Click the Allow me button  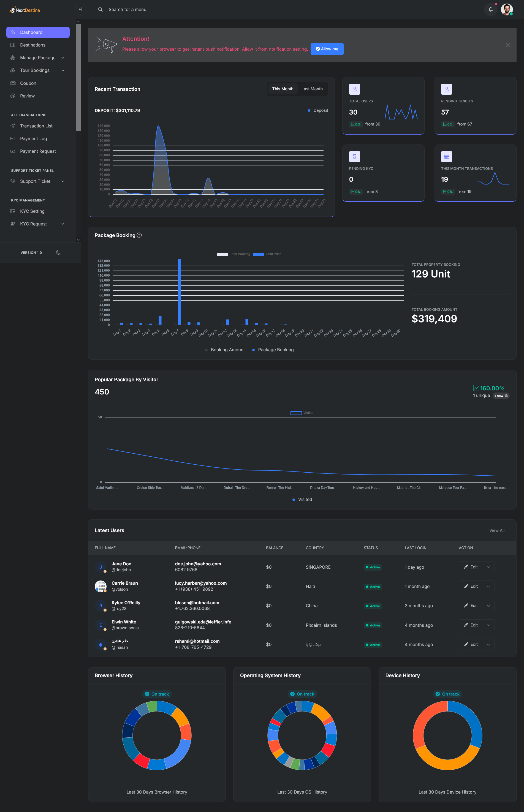coord(327,49)
